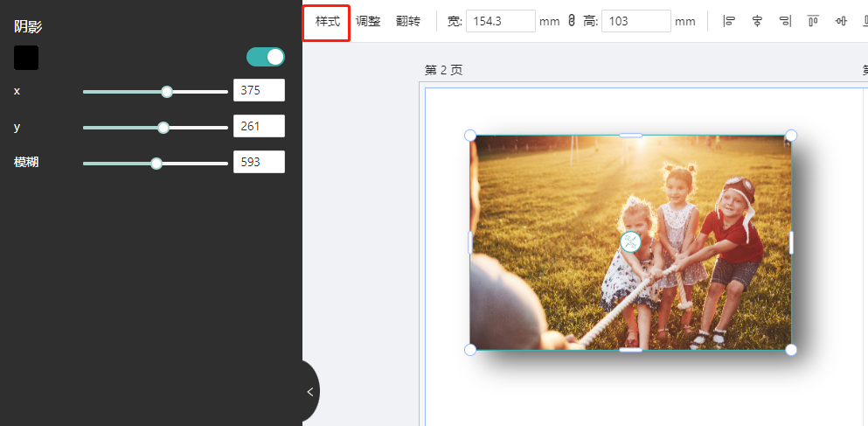
Task: Click the y value field showing 261
Action: (x=259, y=126)
